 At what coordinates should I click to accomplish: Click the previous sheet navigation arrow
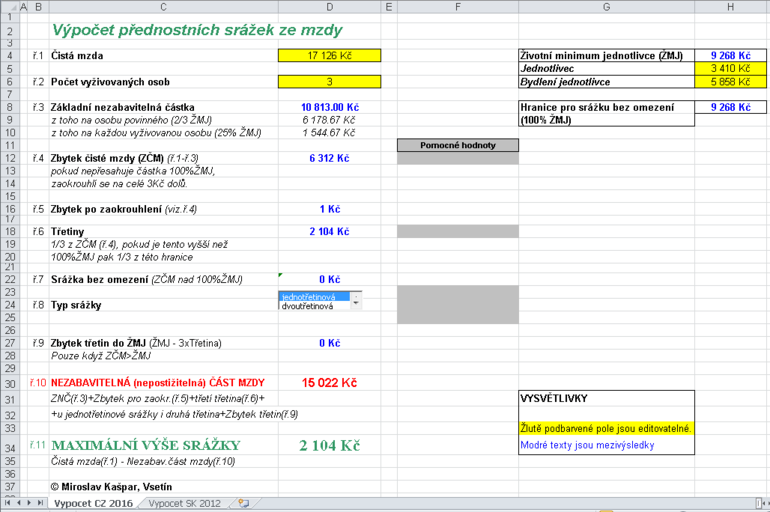[19, 503]
